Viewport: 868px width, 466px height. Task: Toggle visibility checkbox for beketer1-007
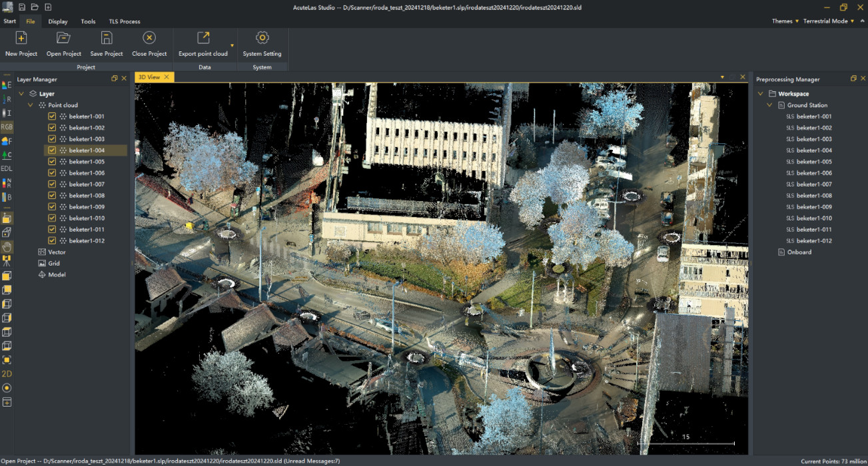pyautogui.click(x=52, y=184)
